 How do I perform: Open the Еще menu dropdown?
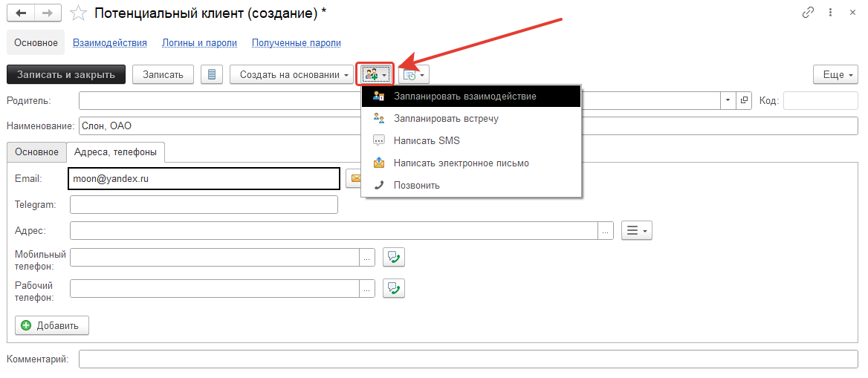pyautogui.click(x=835, y=74)
